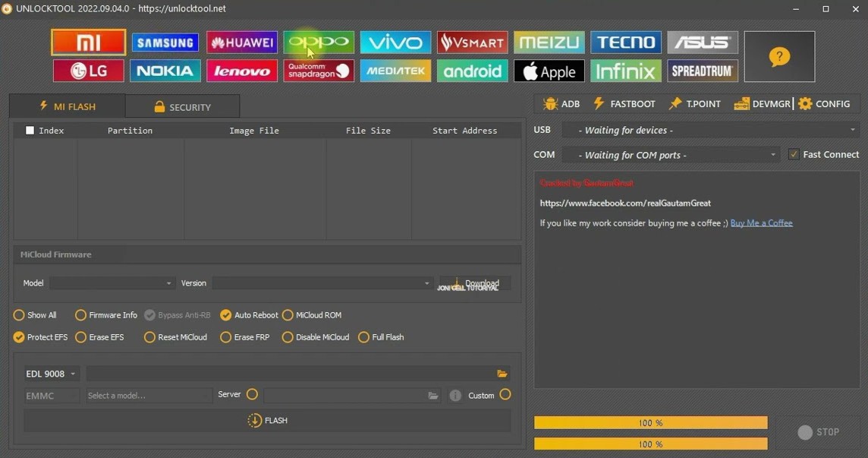Select the Server radio button
Image resolution: width=868 pixels, height=458 pixels.
253,394
